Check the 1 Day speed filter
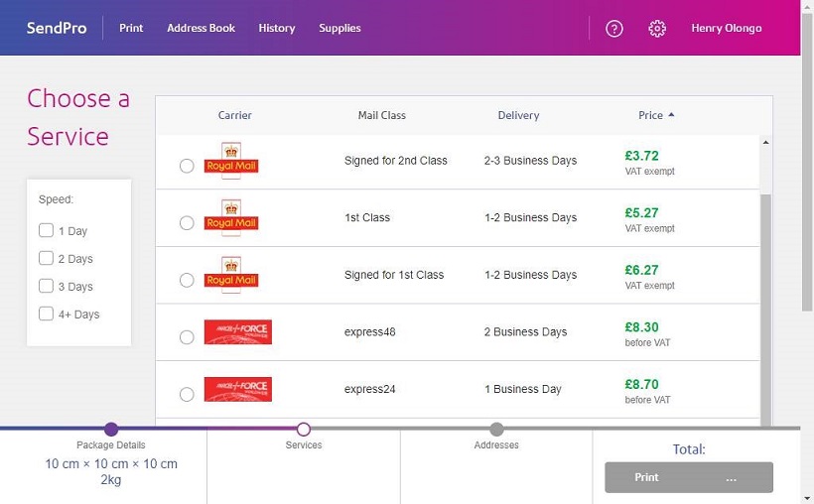 click(x=47, y=230)
